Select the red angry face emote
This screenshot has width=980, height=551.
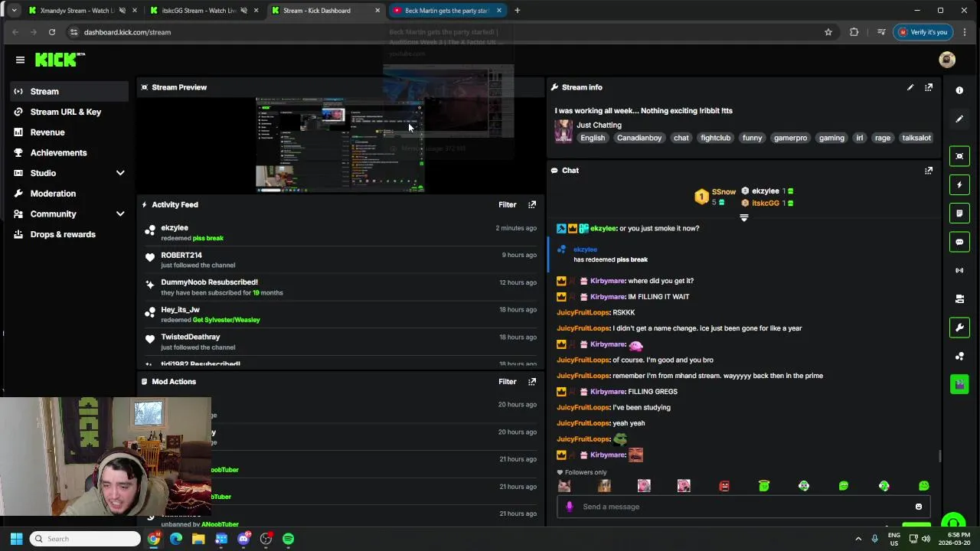click(x=724, y=486)
